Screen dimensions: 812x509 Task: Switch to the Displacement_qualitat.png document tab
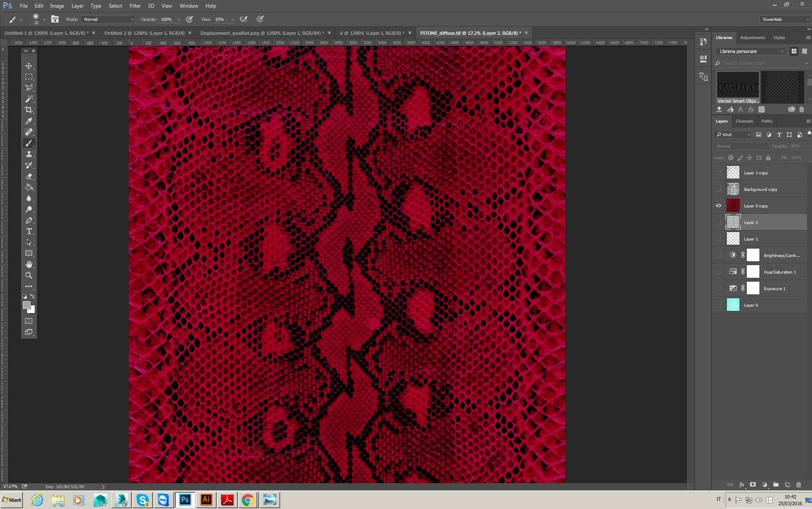click(261, 33)
